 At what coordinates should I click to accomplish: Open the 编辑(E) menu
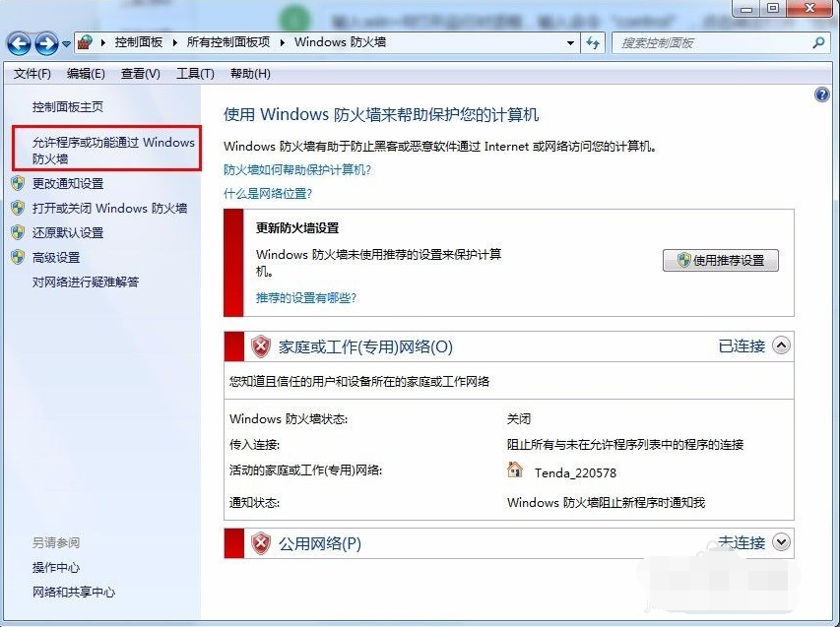point(86,74)
